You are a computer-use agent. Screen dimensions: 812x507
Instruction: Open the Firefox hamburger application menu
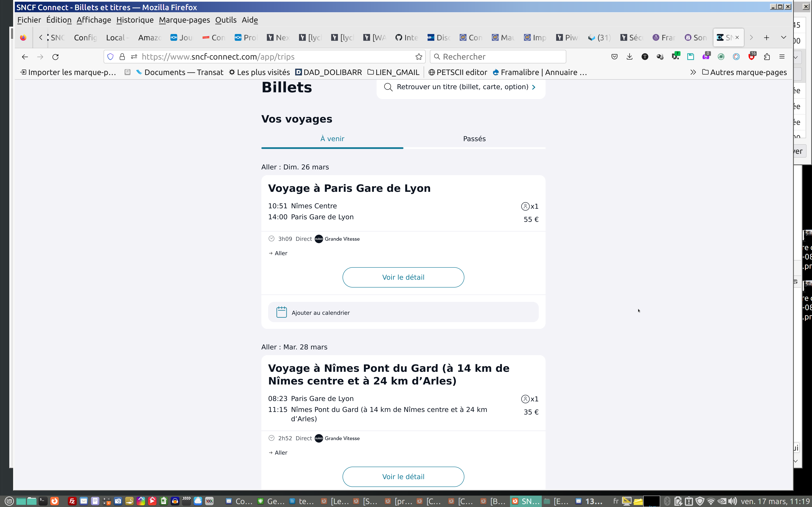click(782, 57)
